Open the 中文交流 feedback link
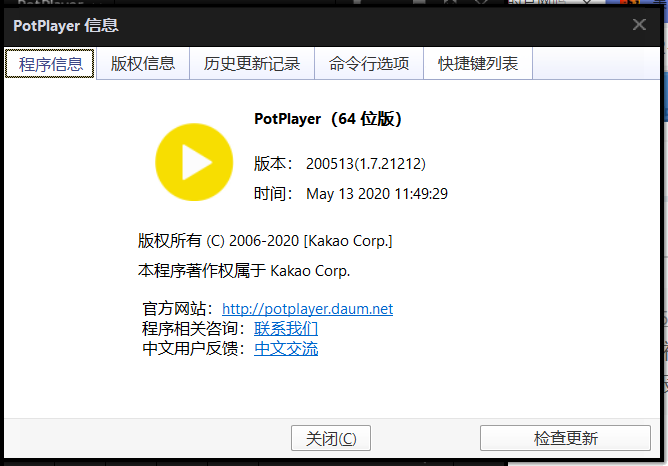The width and height of the screenshot is (668, 466). 286,349
